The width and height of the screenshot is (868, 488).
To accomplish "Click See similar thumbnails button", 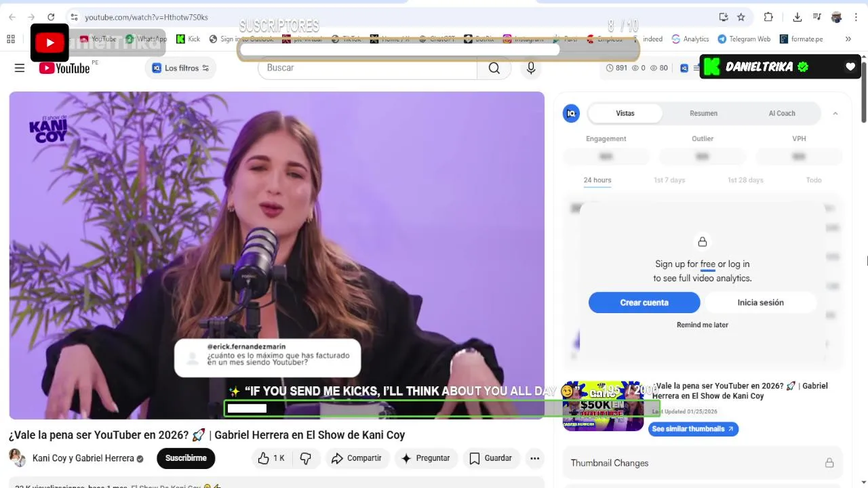I will (x=693, y=429).
